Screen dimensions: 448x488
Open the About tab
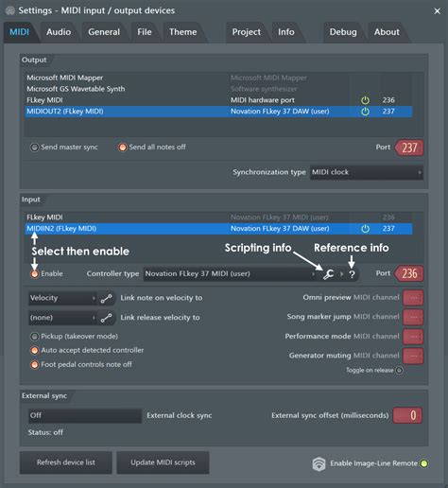(x=387, y=32)
